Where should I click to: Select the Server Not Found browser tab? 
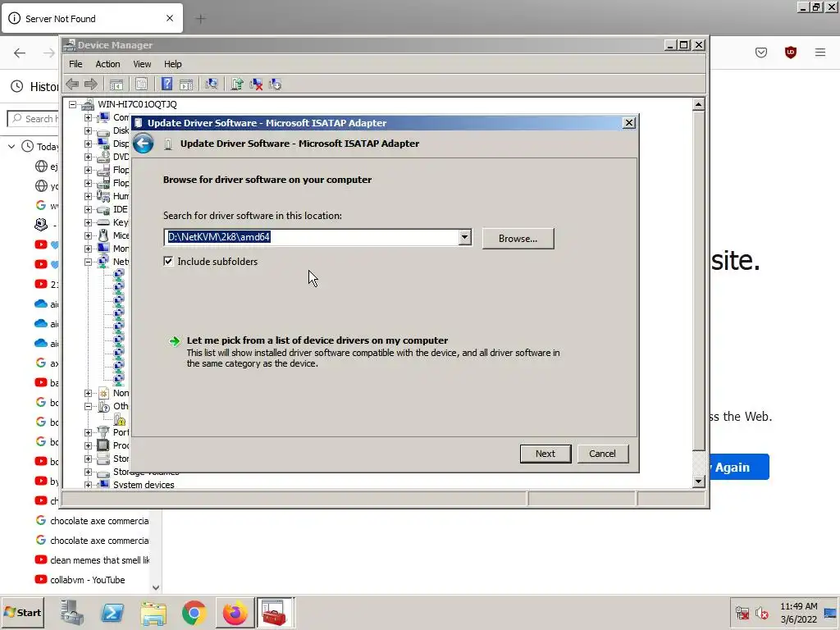[x=92, y=19]
